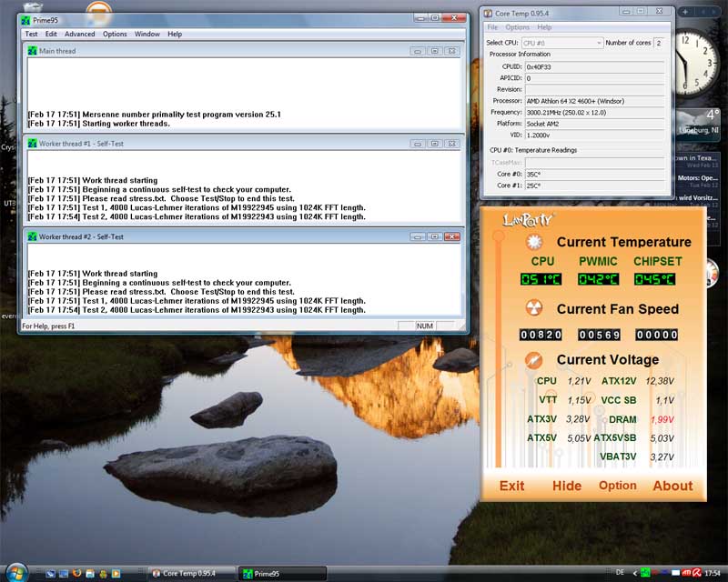The height and width of the screenshot is (582, 728).
Task: Click the Current Fan Speed fan icon
Action: coord(534,307)
